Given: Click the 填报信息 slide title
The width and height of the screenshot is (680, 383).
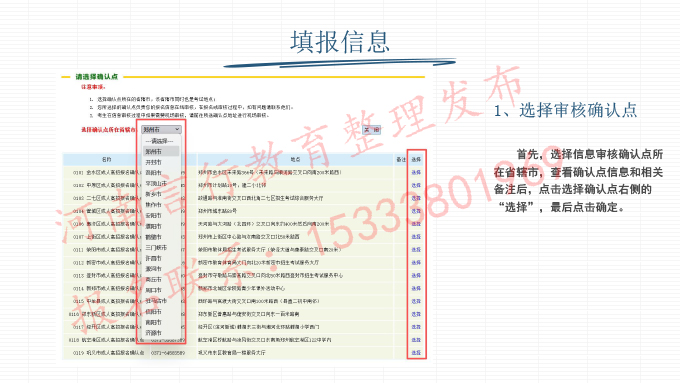Looking at the screenshot, I should pyautogui.click(x=340, y=42).
